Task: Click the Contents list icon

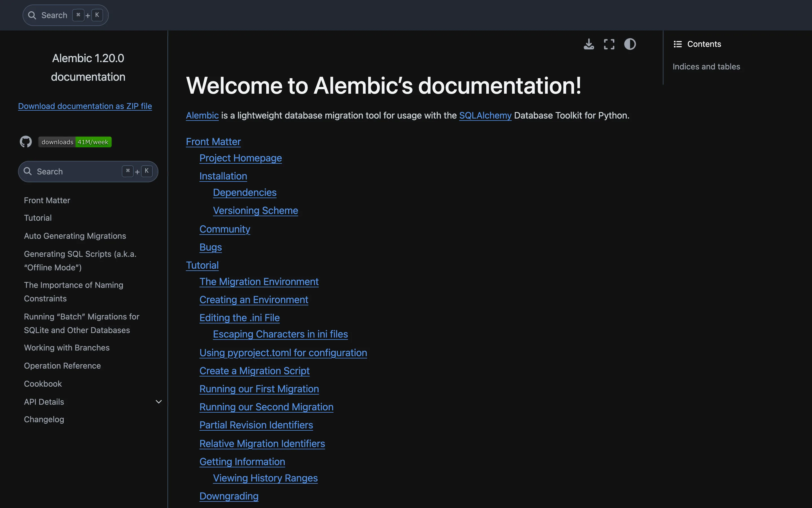Action: coord(678,44)
